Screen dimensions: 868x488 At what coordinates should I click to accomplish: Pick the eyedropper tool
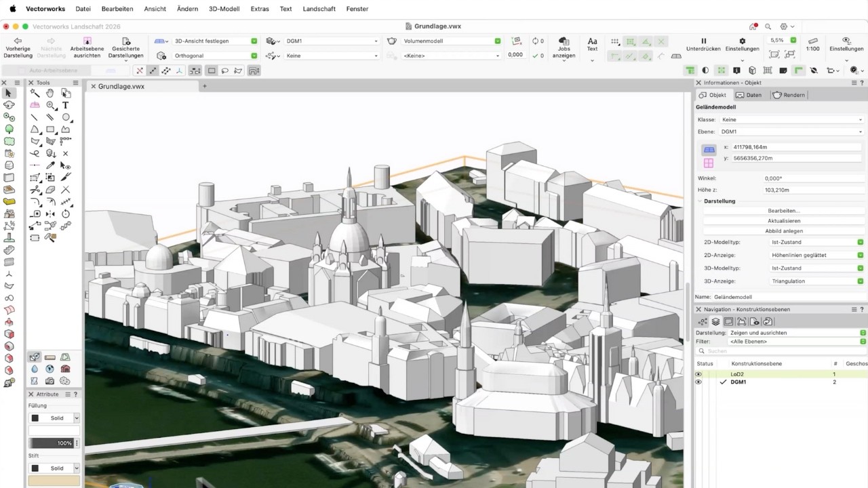50,165
